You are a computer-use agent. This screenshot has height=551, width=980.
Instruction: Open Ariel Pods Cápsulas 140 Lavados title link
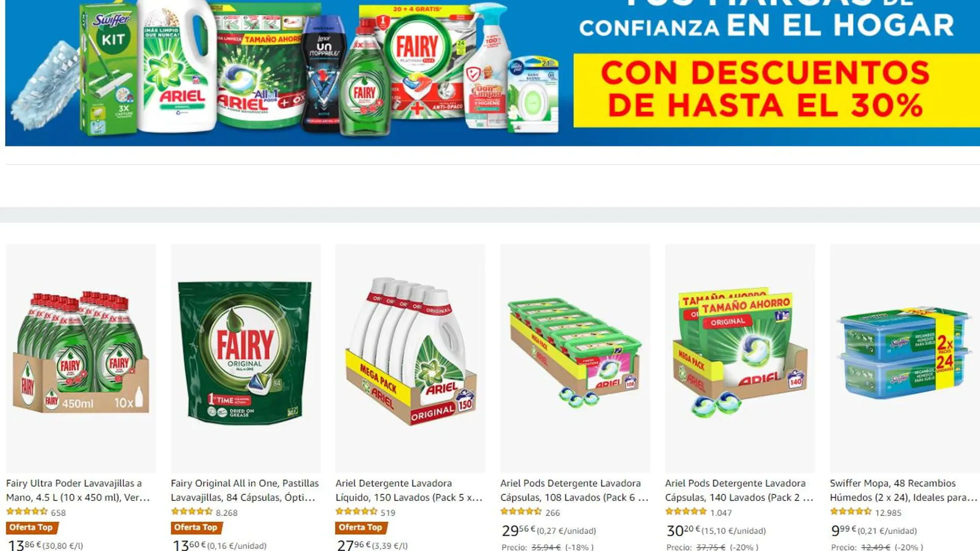[739, 490]
